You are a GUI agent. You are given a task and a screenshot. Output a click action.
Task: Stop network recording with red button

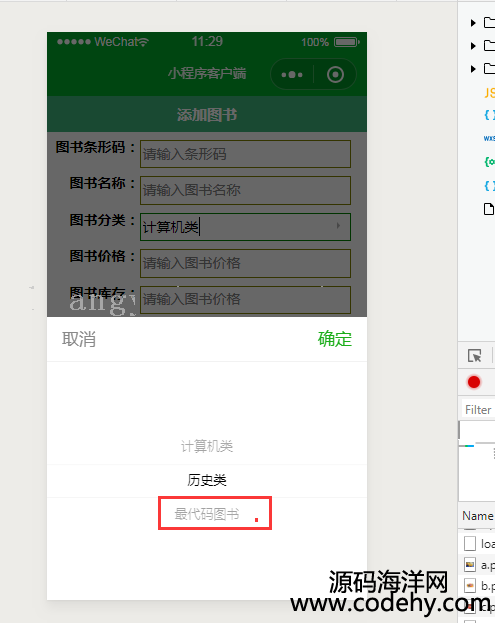474,382
